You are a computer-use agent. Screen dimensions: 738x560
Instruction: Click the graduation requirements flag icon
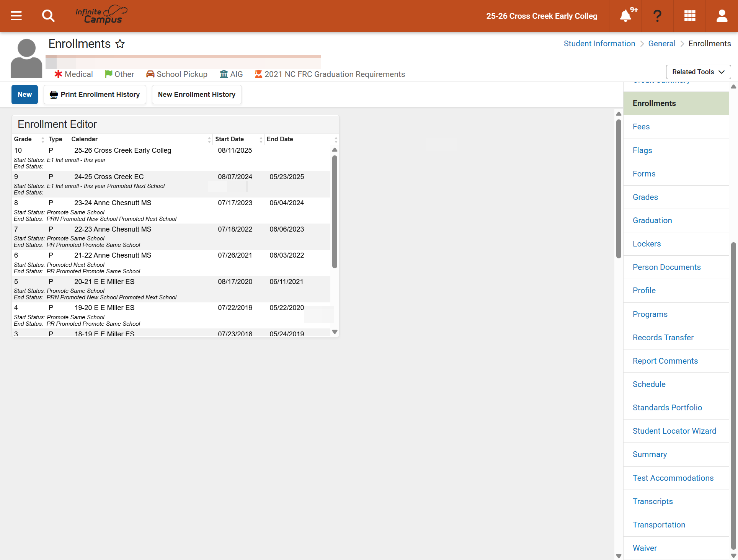tap(259, 74)
